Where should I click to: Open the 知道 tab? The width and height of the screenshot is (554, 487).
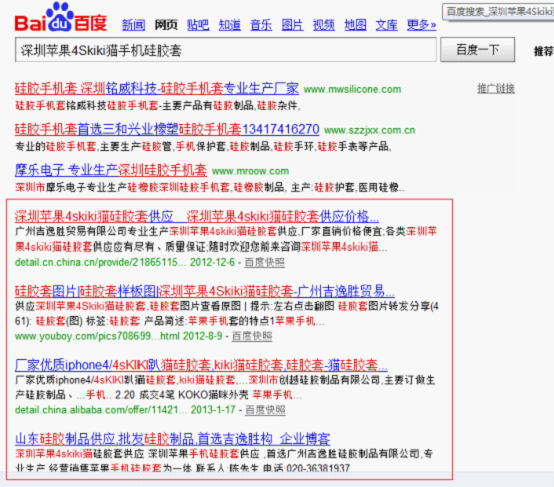(x=230, y=25)
